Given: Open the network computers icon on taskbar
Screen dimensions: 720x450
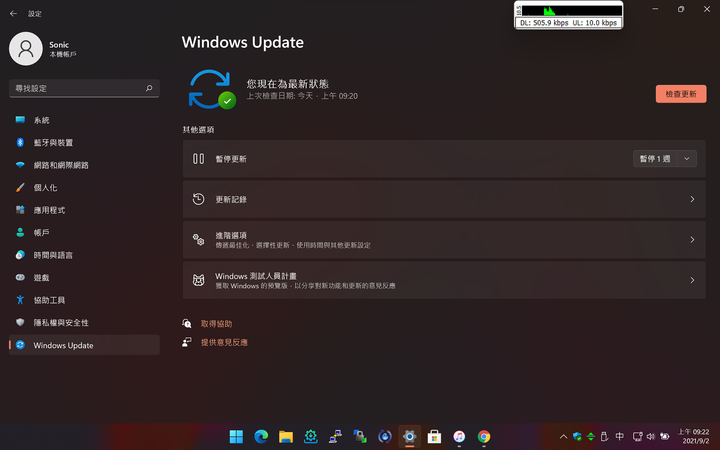Looking at the screenshot, I should point(335,436).
